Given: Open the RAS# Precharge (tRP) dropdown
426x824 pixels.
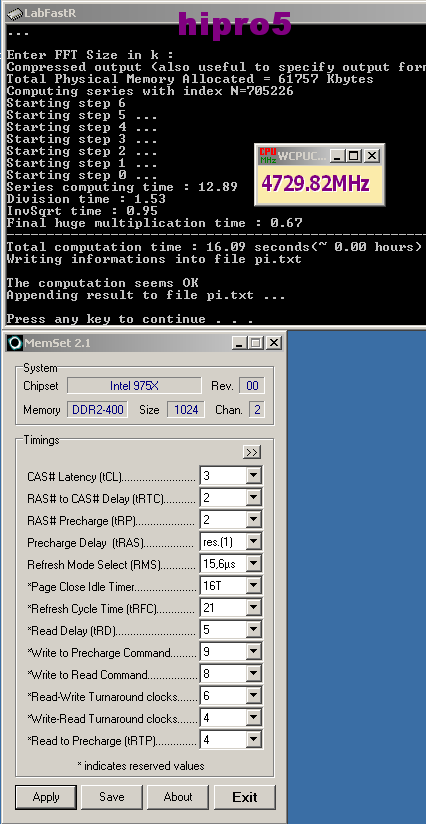Looking at the screenshot, I should pos(254,520).
